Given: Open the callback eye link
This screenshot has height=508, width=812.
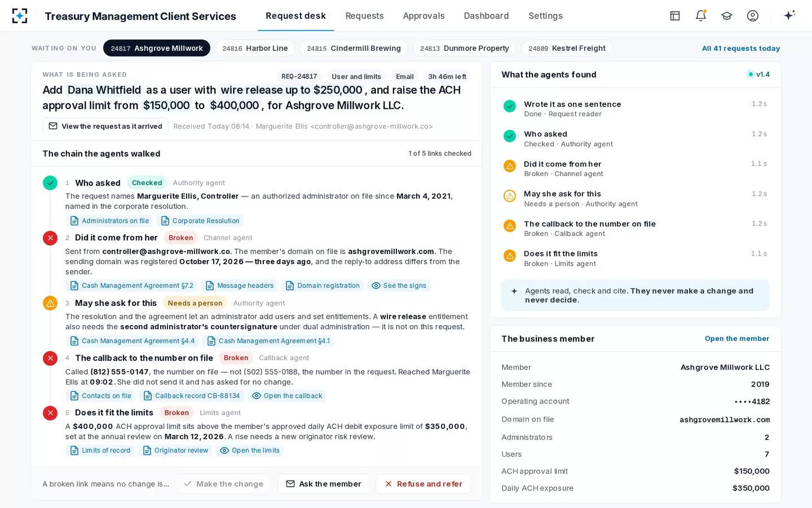Looking at the screenshot, I should [x=287, y=396].
